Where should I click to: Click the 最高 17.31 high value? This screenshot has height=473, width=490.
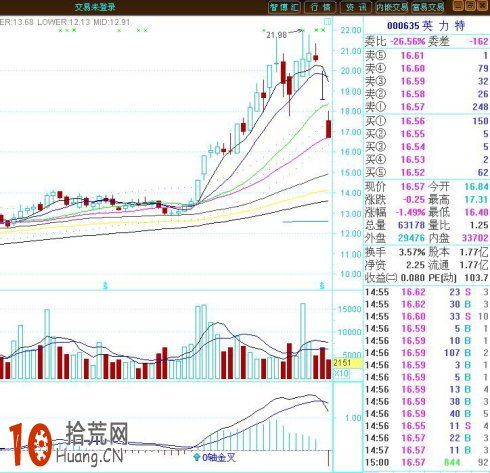(476, 200)
